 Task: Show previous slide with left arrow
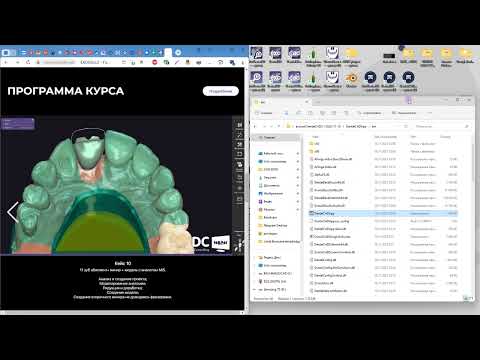13,212
